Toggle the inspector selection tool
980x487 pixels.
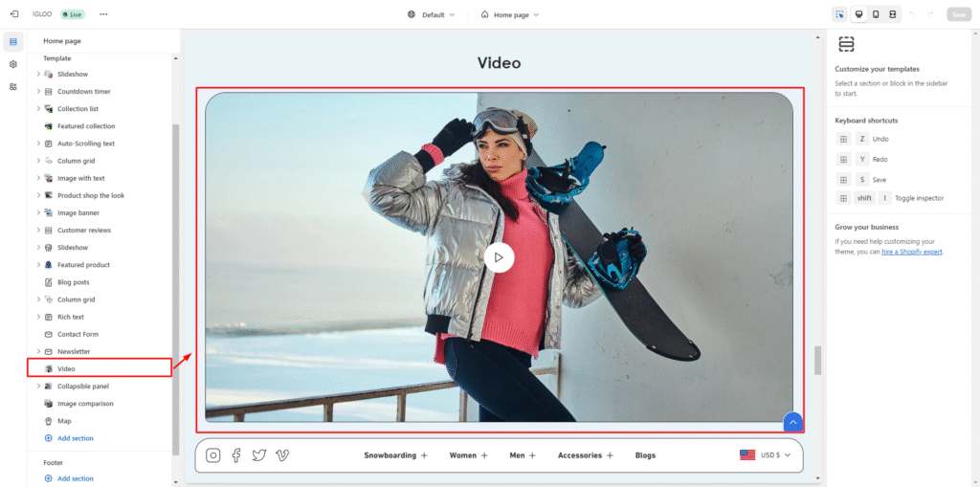pyautogui.click(x=839, y=14)
